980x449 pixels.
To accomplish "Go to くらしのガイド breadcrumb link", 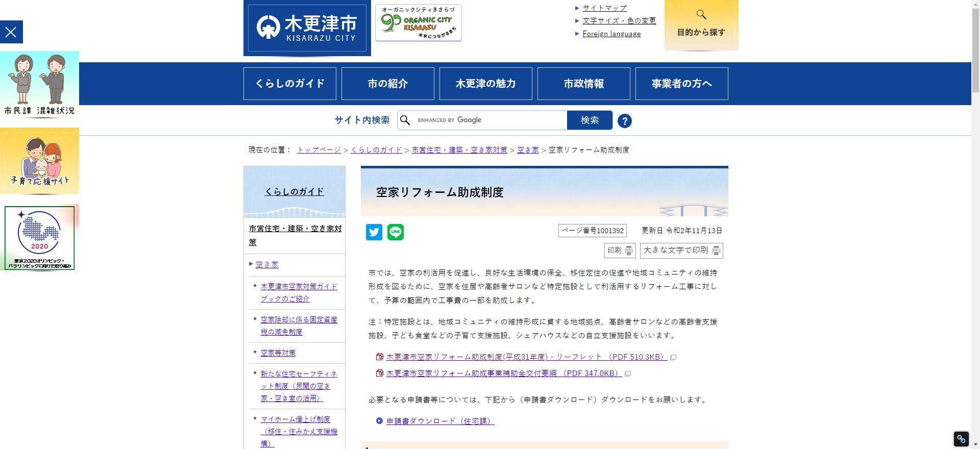I will tap(376, 150).
